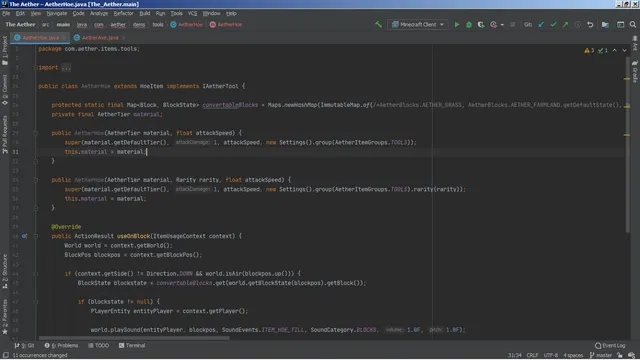
Task: Change UTF-8 file encoding in status bar
Action: point(551,355)
